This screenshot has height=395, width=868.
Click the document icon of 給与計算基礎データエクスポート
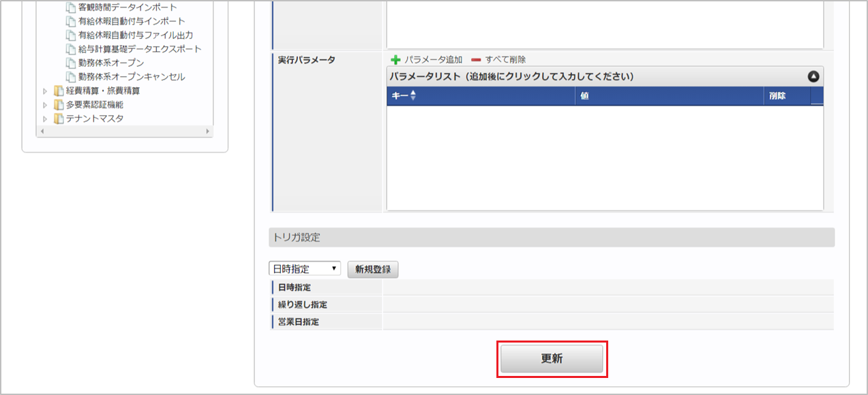[x=71, y=49]
